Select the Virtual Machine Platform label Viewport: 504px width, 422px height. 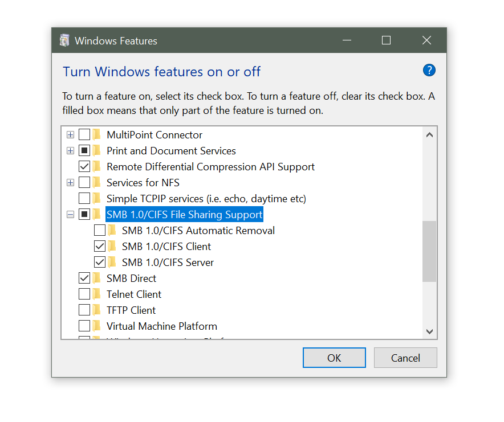click(162, 326)
